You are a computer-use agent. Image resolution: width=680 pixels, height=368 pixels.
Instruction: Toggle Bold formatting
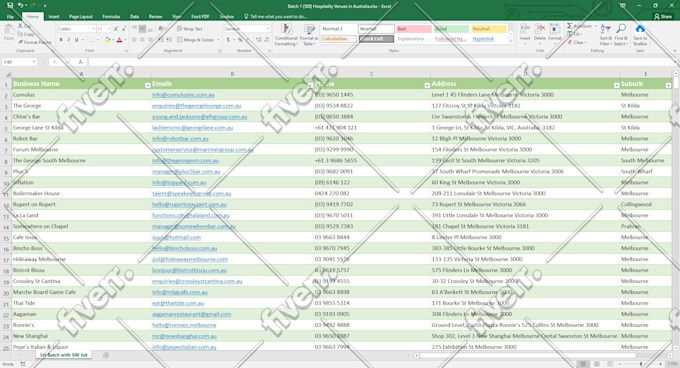pyautogui.click(x=61, y=40)
